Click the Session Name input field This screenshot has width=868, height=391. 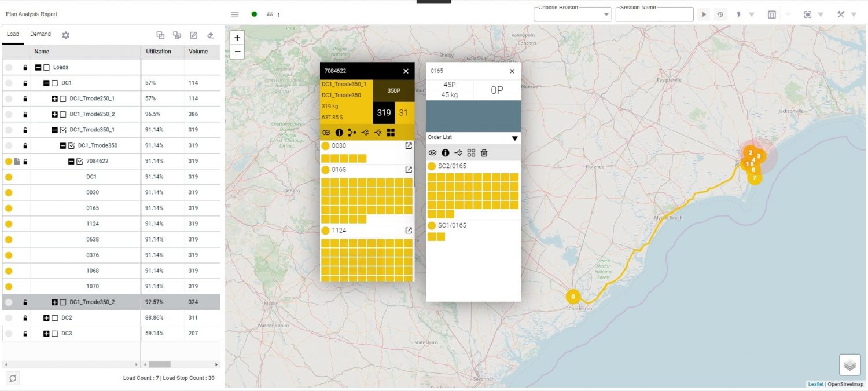tap(654, 15)
